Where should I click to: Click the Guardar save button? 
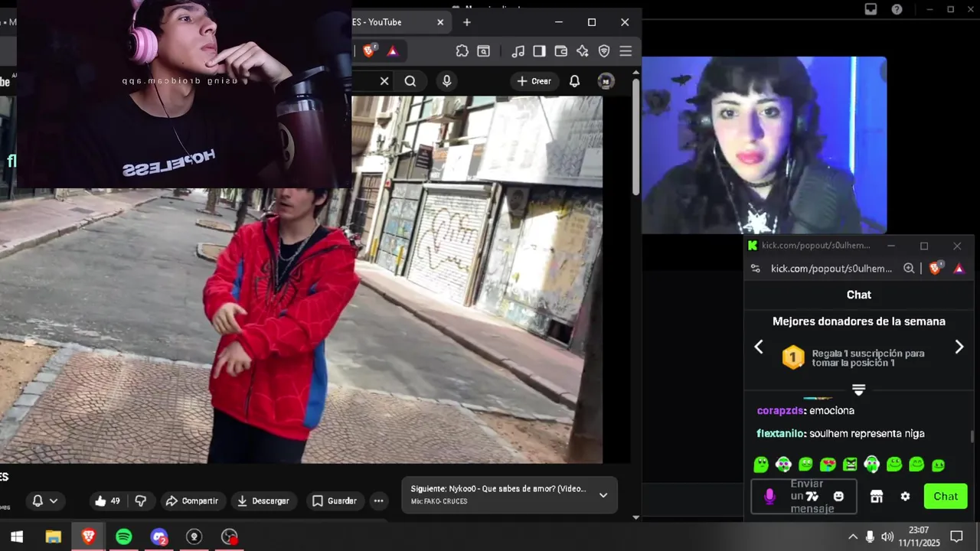click(x=335, y=501)
